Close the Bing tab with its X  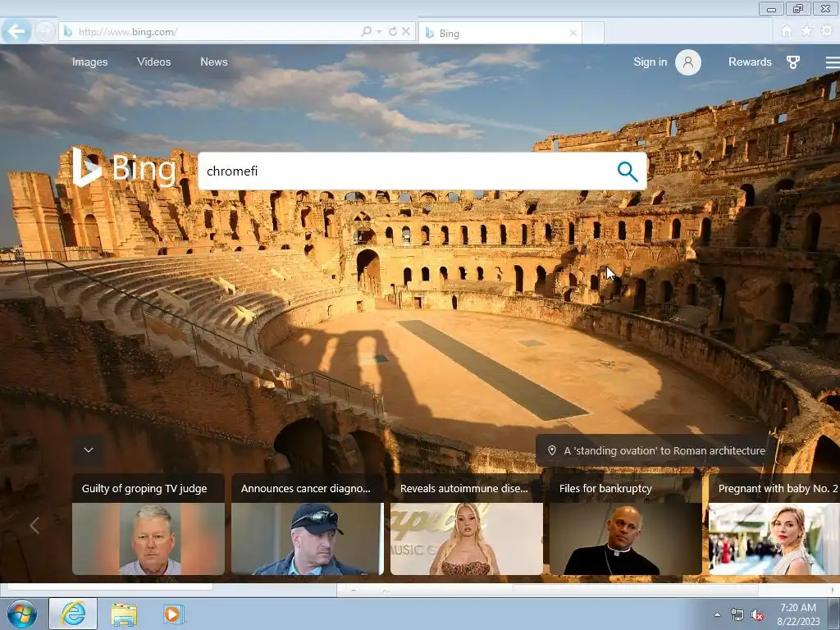(573, 33)
